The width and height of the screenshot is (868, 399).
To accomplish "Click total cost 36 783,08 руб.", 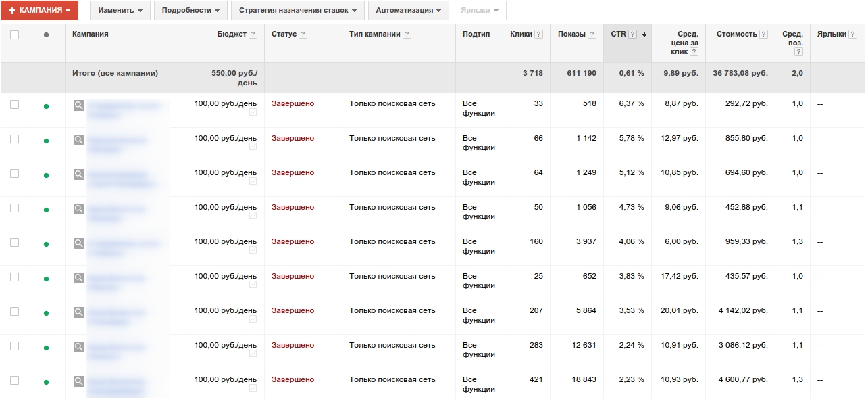I will [x=740, y=73].
